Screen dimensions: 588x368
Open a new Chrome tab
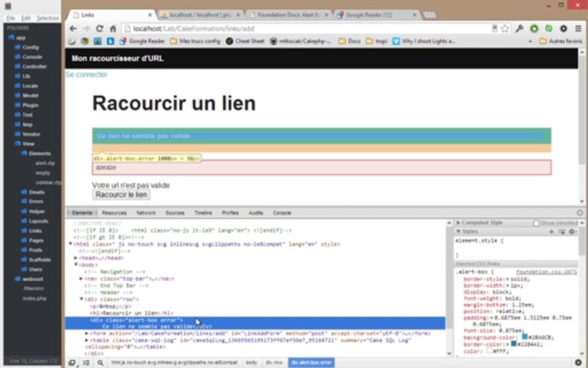coord(429,15)
